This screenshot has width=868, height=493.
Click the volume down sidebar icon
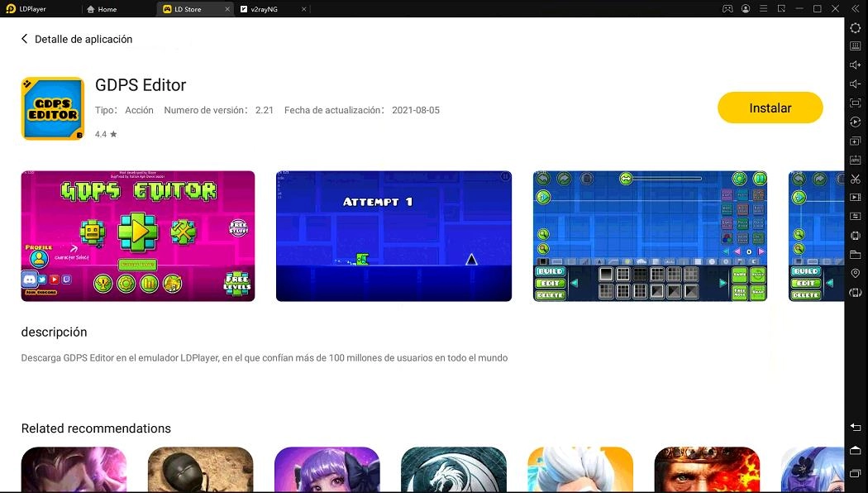pos(856,84)
